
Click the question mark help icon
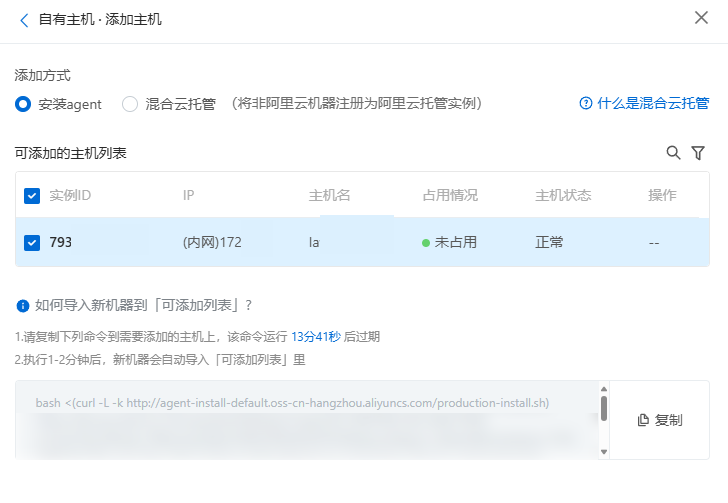tap(586, 104)
